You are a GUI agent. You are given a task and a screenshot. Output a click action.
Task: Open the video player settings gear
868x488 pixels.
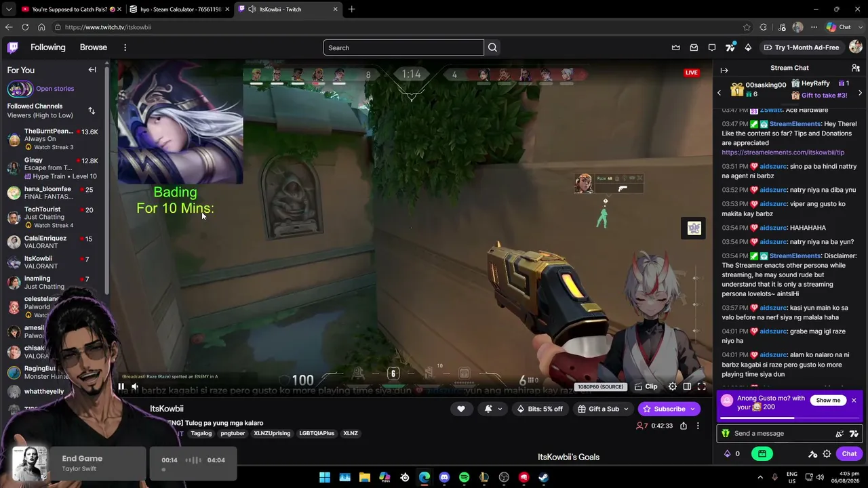(x=673, y=386)
